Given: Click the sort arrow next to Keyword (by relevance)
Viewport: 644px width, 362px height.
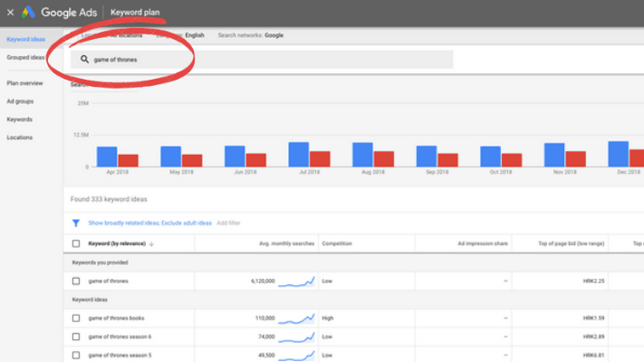Looking at the screenshot, I should pyautogui.click(x=151, y=243).
